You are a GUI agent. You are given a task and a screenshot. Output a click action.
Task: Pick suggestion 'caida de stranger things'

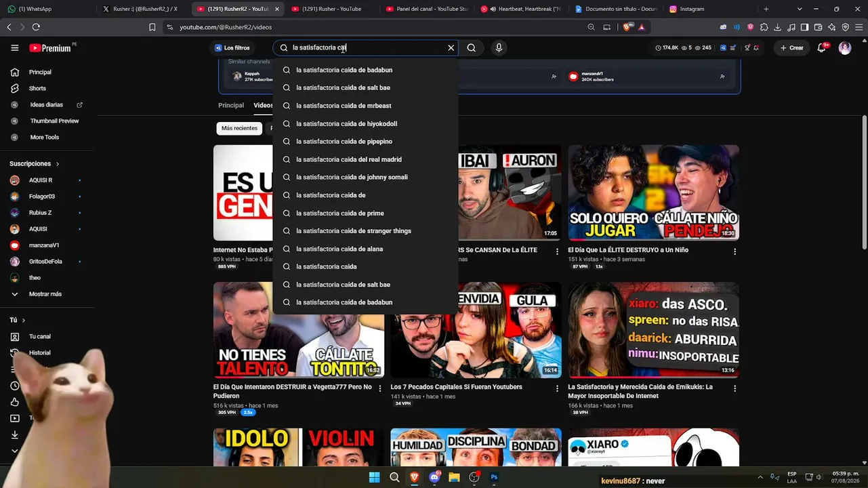tap(365, 231)
